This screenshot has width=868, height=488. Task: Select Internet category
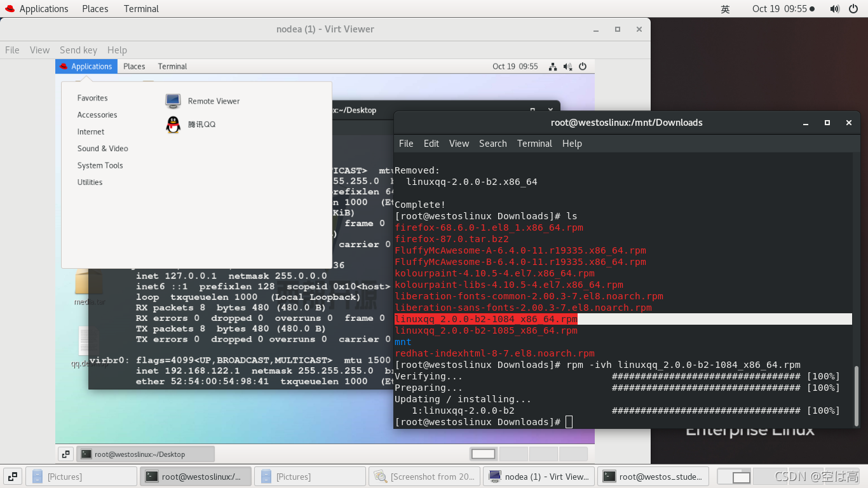point(91,132)
